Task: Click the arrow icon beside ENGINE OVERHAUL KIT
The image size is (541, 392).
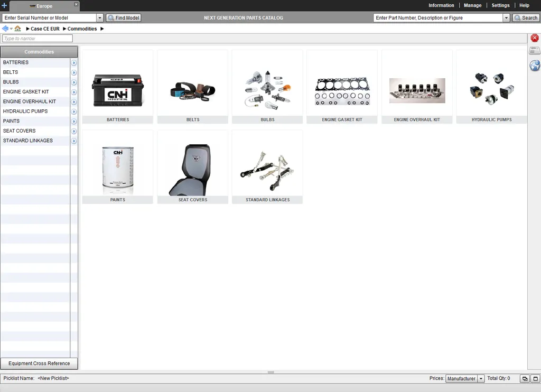Action: (x=74, y=102)
